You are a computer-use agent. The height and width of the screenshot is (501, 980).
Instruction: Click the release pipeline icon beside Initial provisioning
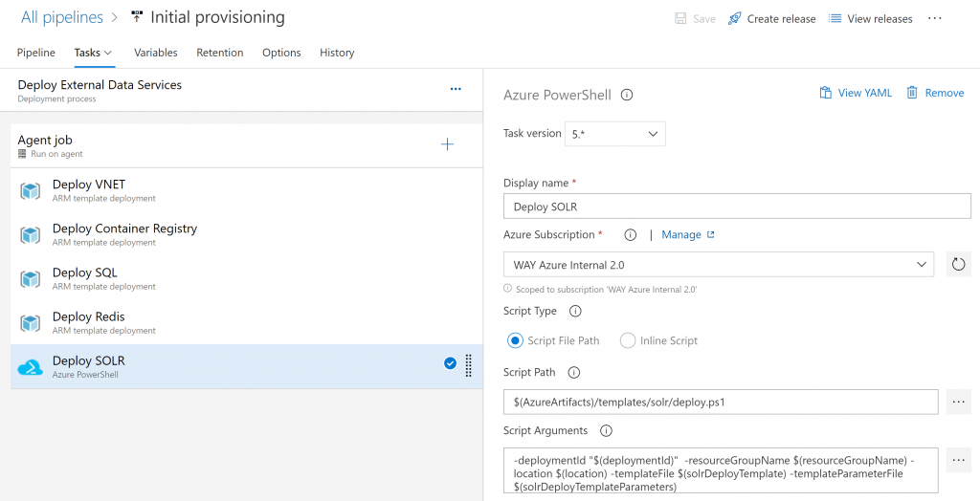pos(136,17)
